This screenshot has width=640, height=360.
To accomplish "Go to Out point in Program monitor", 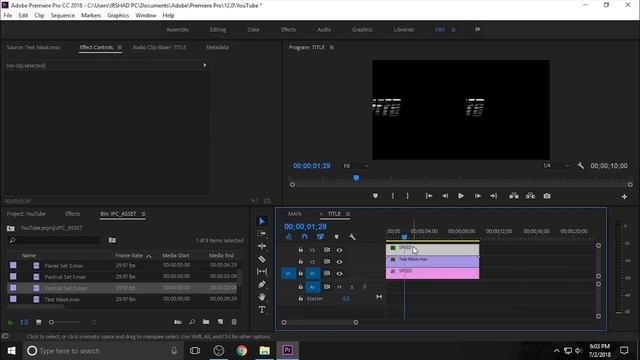I will (493, 196).
